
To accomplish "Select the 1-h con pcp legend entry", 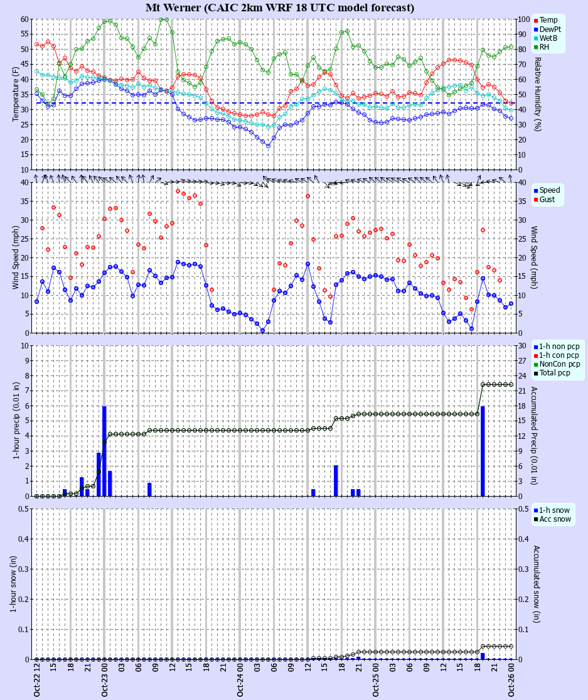I will (x=557, y=355).
